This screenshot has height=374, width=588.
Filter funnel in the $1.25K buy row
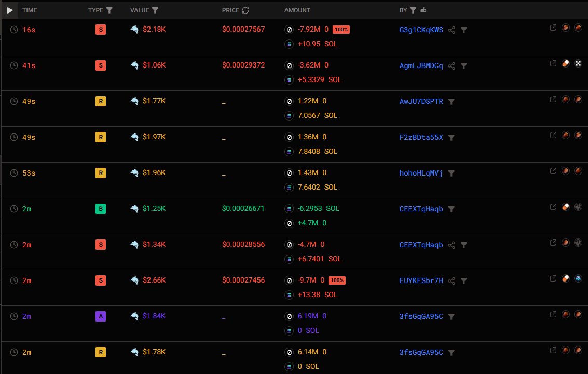point(452,209)
